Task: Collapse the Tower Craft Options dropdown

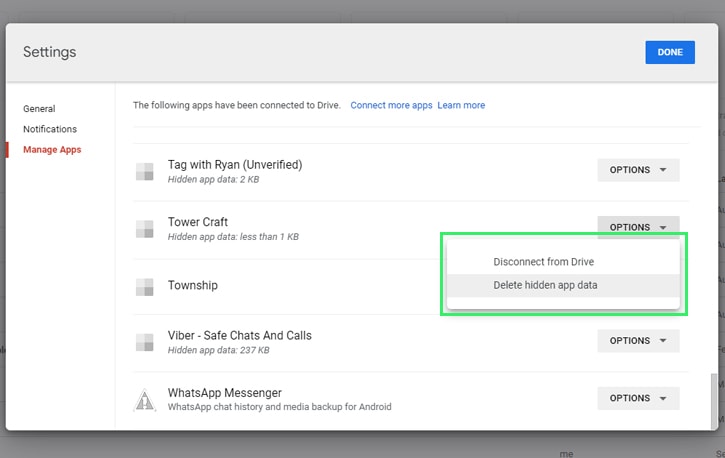Action: [638, 227]
